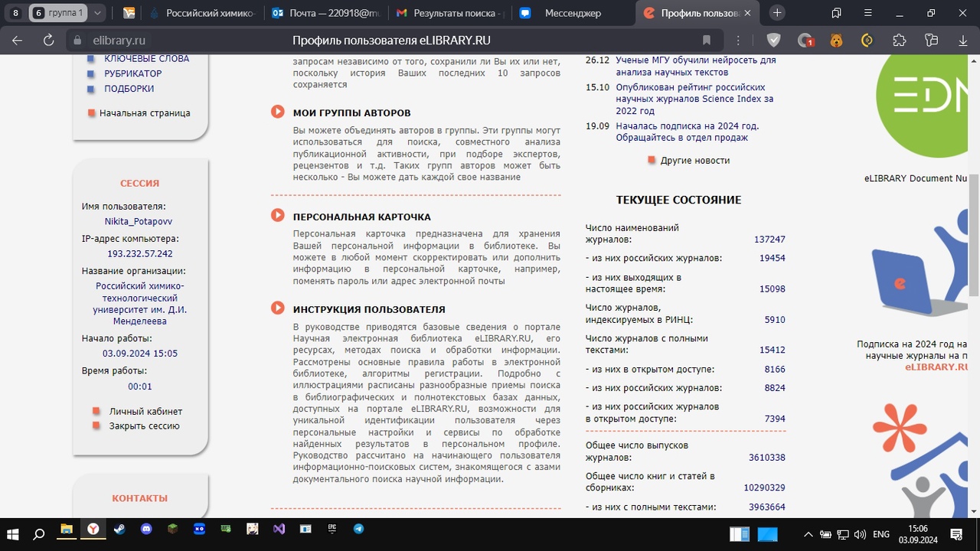The image size is (980, 551).
Task: Click username Nikita_Potapovv
Action: (x=139, y=221)
